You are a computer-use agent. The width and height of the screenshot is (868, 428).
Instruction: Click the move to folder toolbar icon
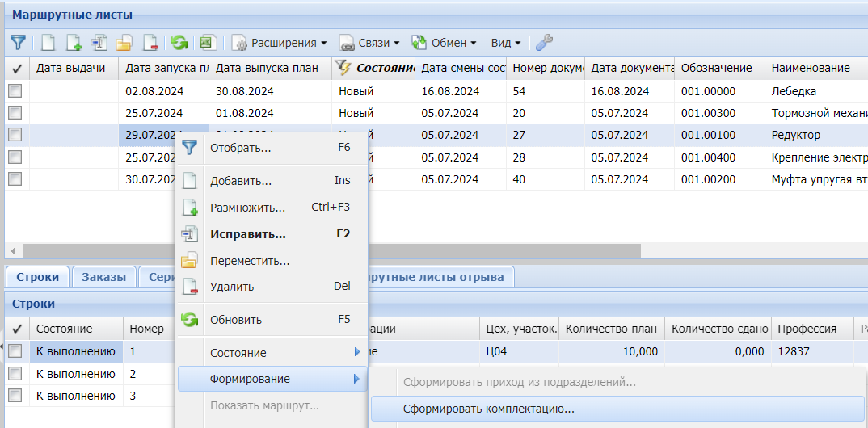coord(124,43)
